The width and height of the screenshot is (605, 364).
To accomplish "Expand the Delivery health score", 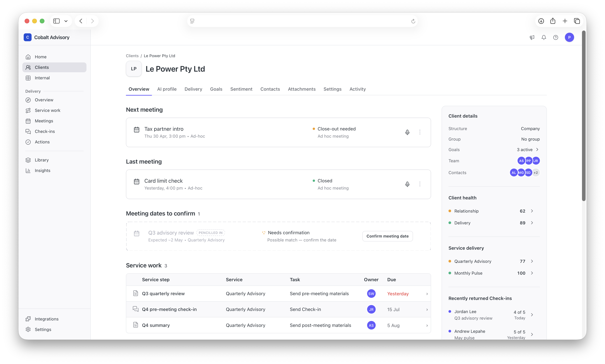I will [x=532, y=223].
